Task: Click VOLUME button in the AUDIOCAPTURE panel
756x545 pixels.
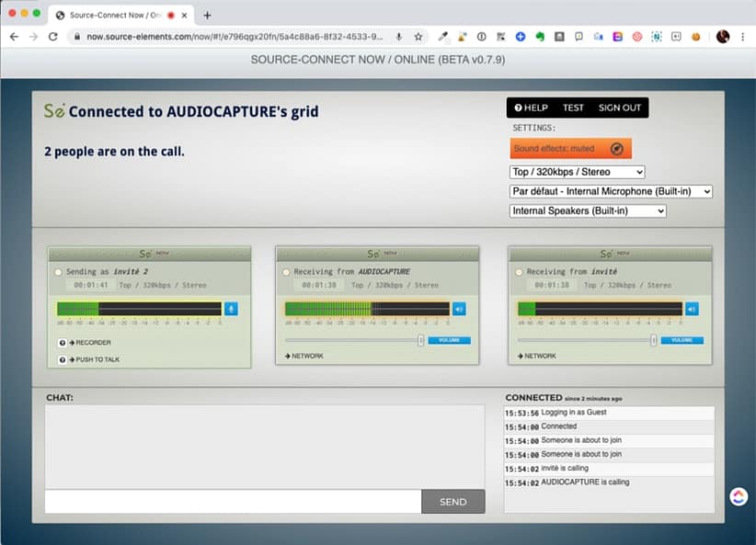Action: click(450, 340)
